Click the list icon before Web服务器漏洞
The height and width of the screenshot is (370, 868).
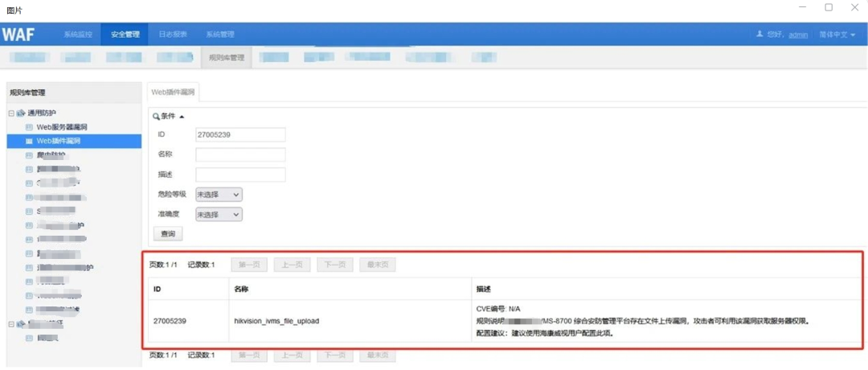click(30, 127)
